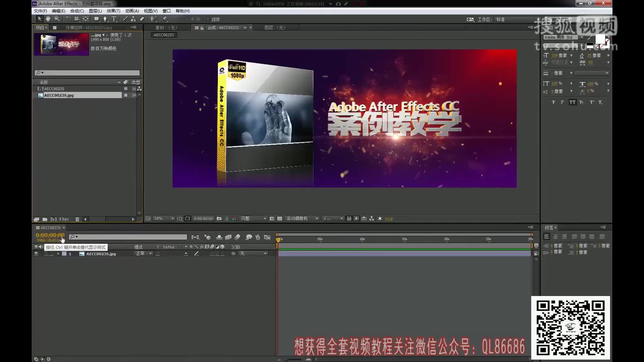Open the 活动摄像机 camera view dropdown
644x362 pixels.
coord(302,219)
